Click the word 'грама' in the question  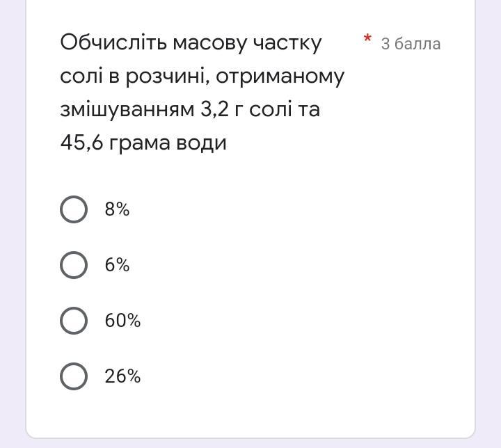(140, 144)
